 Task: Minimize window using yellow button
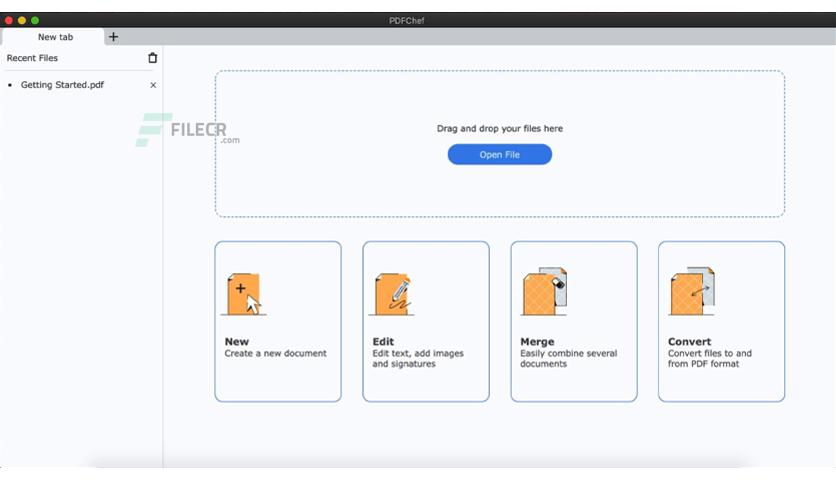pyautogui.click(x=22, y=20)
